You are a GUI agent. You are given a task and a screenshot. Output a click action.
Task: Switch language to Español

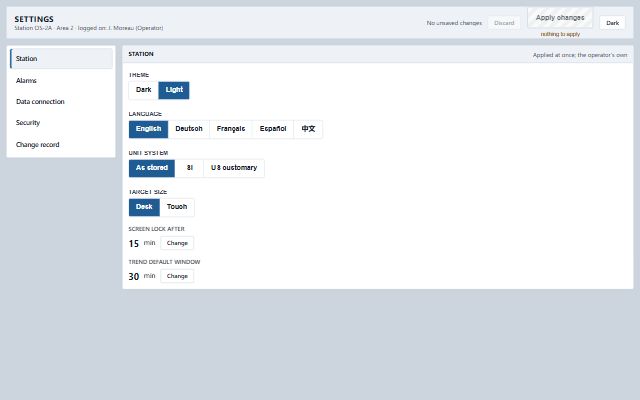click(273, 129)
